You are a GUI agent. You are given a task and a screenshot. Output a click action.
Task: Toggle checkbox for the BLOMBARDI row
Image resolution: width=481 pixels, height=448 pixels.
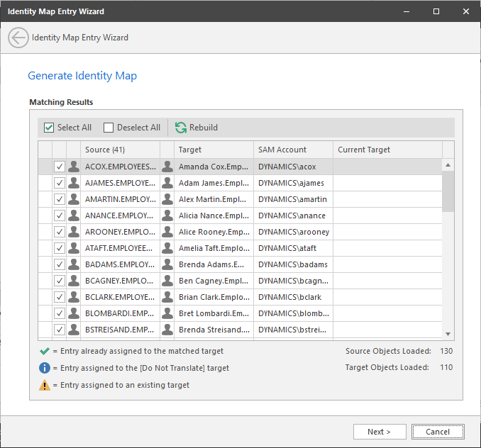60,313
